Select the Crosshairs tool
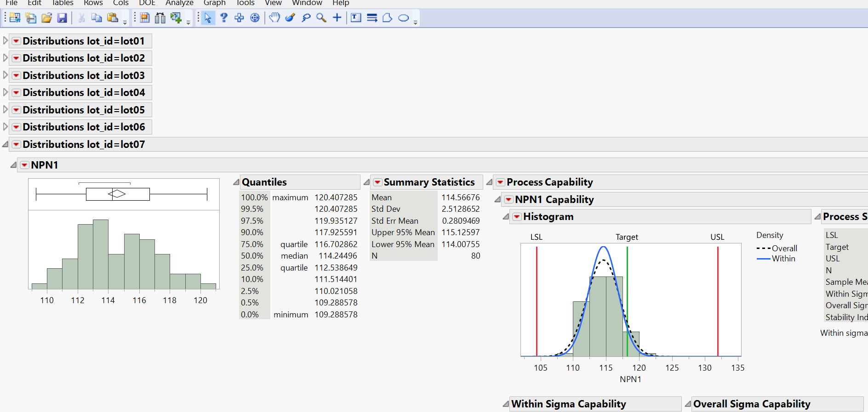 pos(337,18)
